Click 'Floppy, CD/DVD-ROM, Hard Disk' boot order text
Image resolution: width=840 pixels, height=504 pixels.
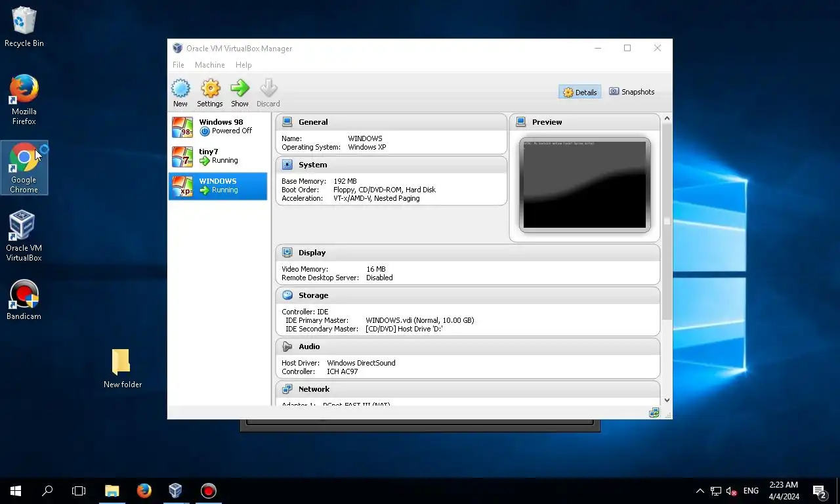pos(385,190)
